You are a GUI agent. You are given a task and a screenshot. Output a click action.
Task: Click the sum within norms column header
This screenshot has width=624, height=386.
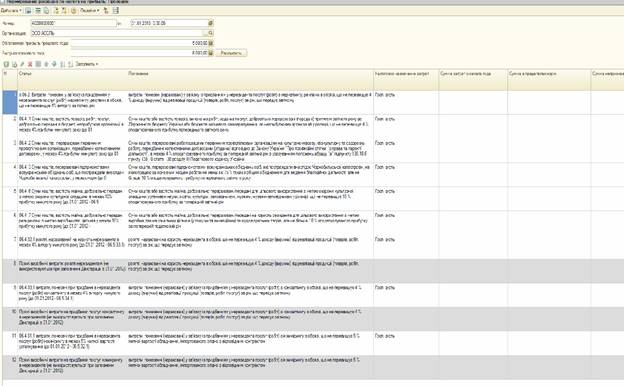click(549, 80)
